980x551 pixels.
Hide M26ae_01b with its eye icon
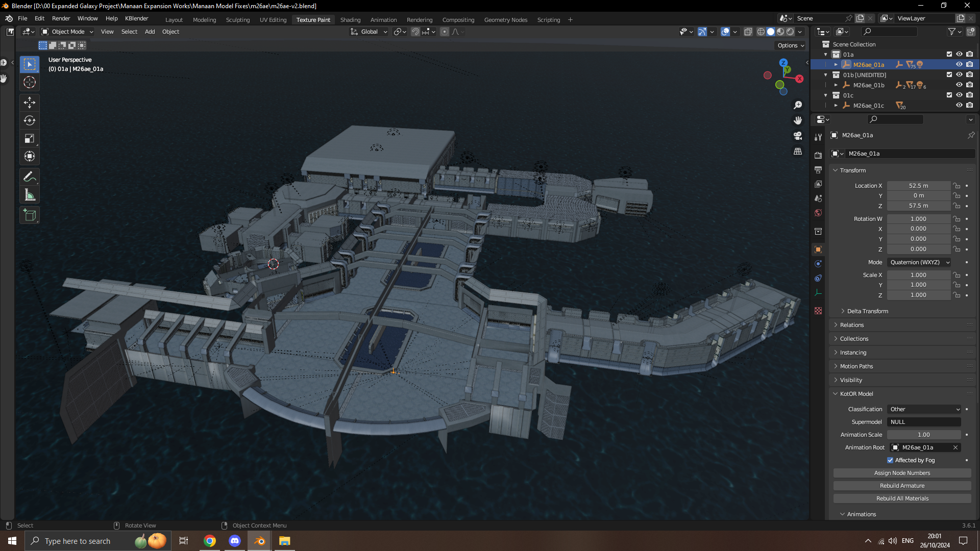[x=959, y=85]
